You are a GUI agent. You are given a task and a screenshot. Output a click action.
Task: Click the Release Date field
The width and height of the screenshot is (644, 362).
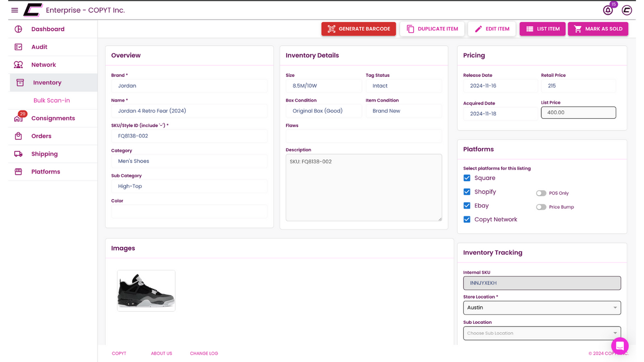pyautogui.click(x=501, y=86)
